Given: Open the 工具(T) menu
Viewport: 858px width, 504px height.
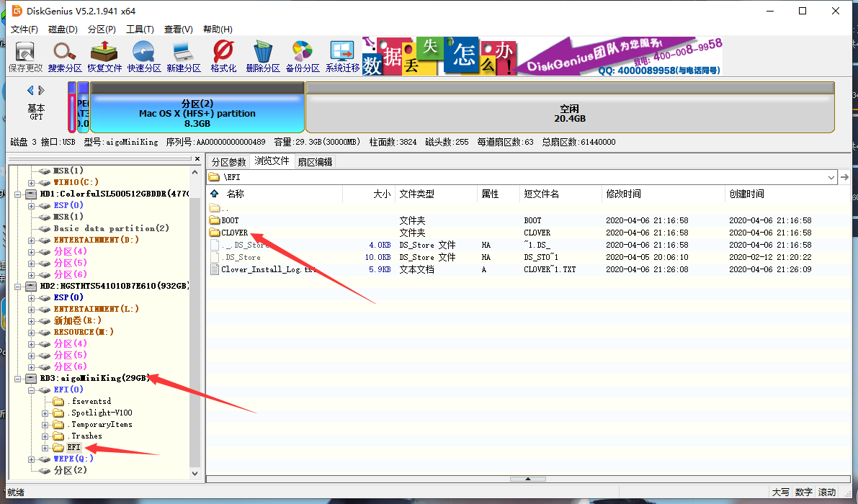Looking at the screenshot, I should pos(140,29).
